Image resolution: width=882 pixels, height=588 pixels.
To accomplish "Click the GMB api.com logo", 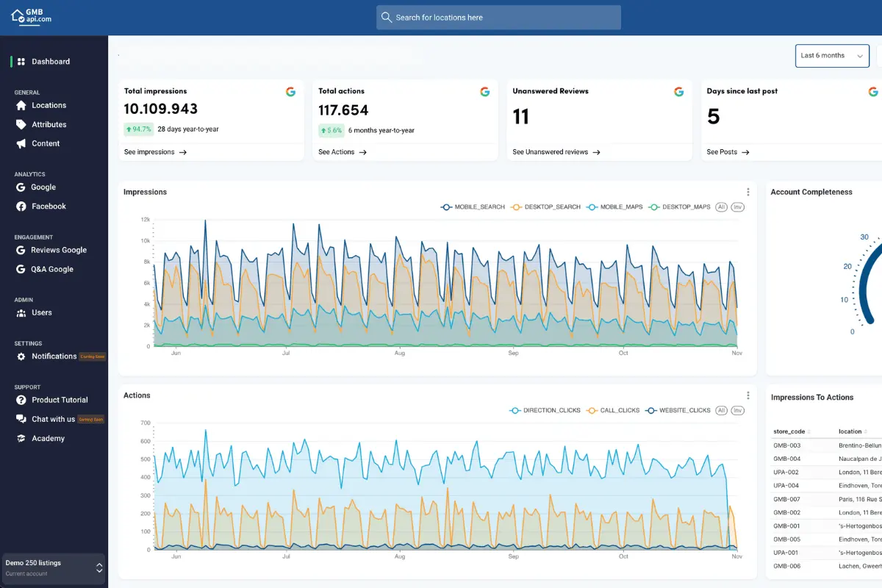I will [x=32, y=16].
